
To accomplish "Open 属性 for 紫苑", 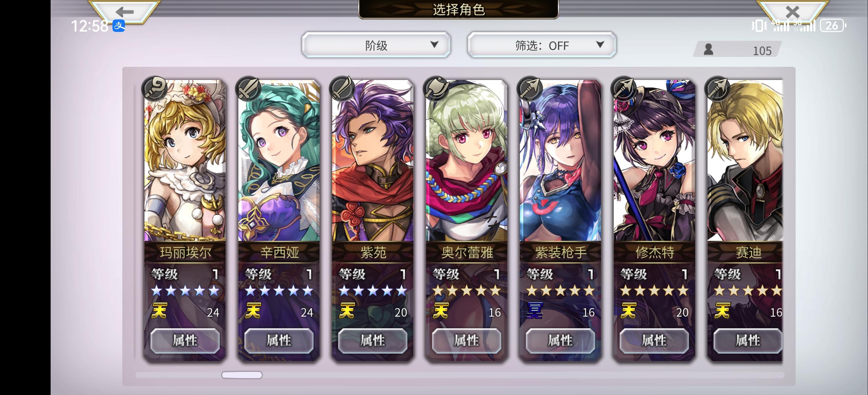I will coord(373,341).
